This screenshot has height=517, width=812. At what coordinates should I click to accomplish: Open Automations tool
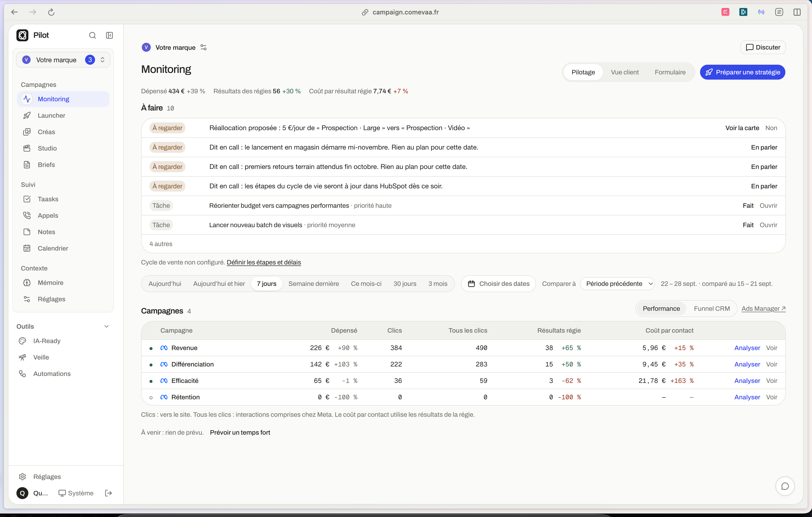[63, 374]
